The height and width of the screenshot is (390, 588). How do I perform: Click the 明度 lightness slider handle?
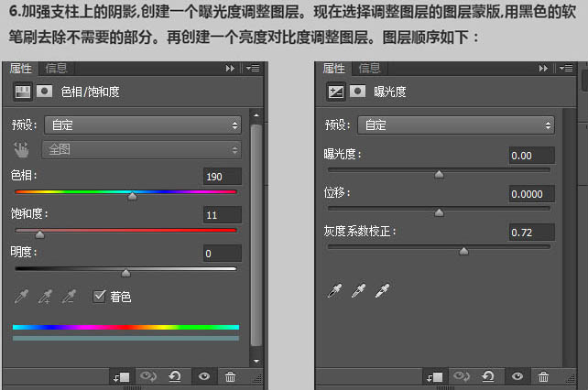(126, 273)
